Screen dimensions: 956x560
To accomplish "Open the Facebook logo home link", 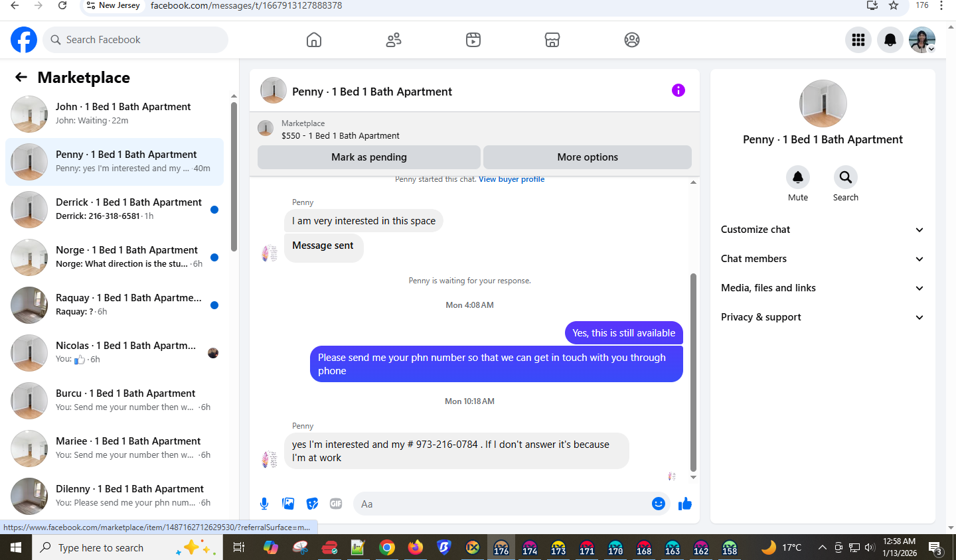I will tap(24, 40).
